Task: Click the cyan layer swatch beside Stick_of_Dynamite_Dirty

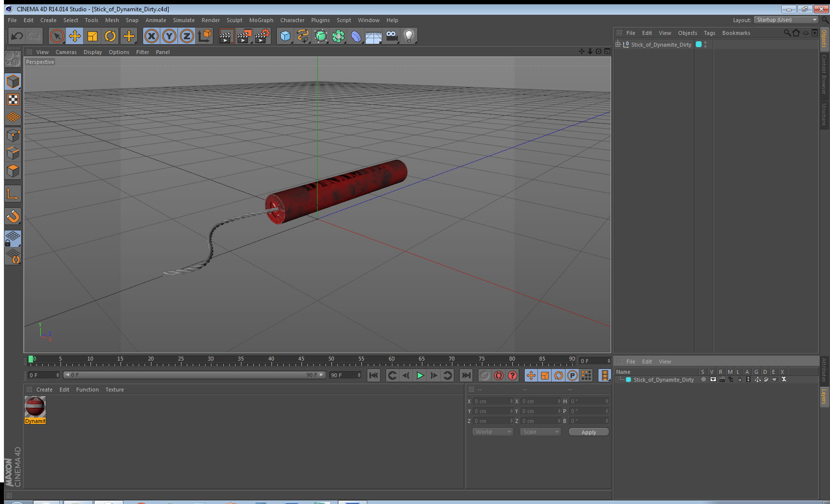Action: point(698,44)
